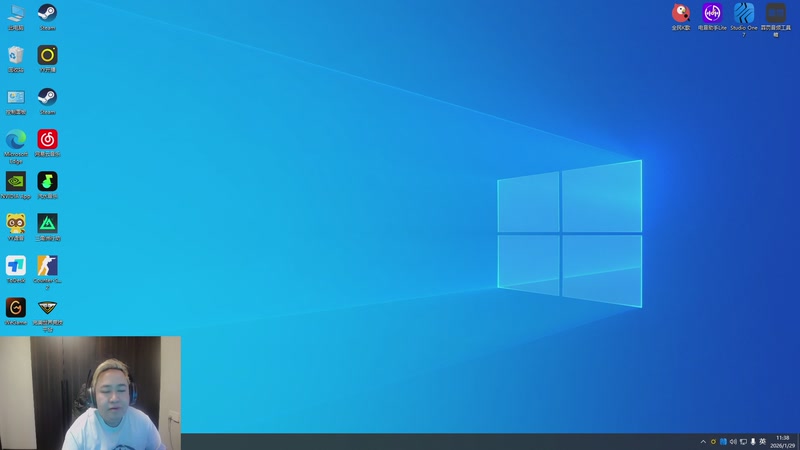Launch the red NetEase Cloud Music icon

pyautogui.click(x=47, y=143)
